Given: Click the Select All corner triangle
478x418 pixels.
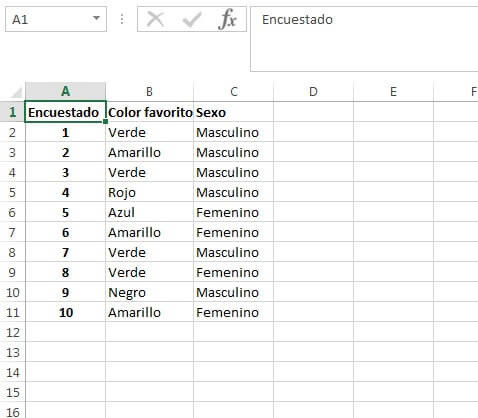Looking at the screenshot, I should [x=15, y=92].
